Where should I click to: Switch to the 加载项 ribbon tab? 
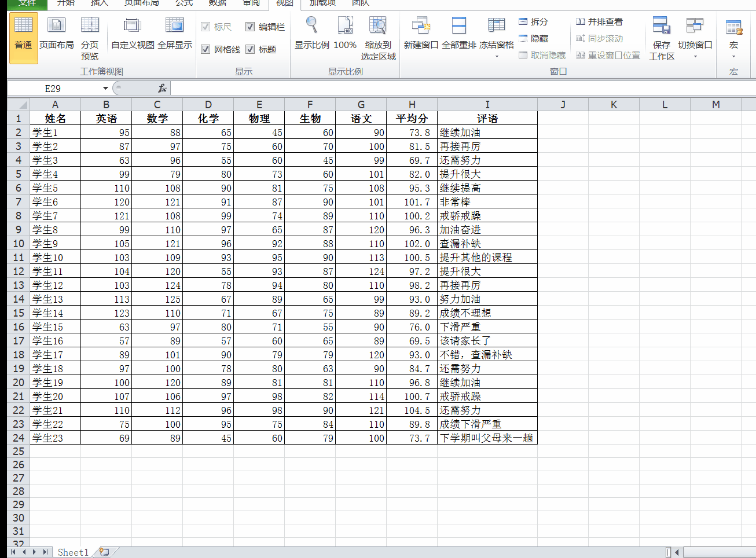tap(322, 3)
